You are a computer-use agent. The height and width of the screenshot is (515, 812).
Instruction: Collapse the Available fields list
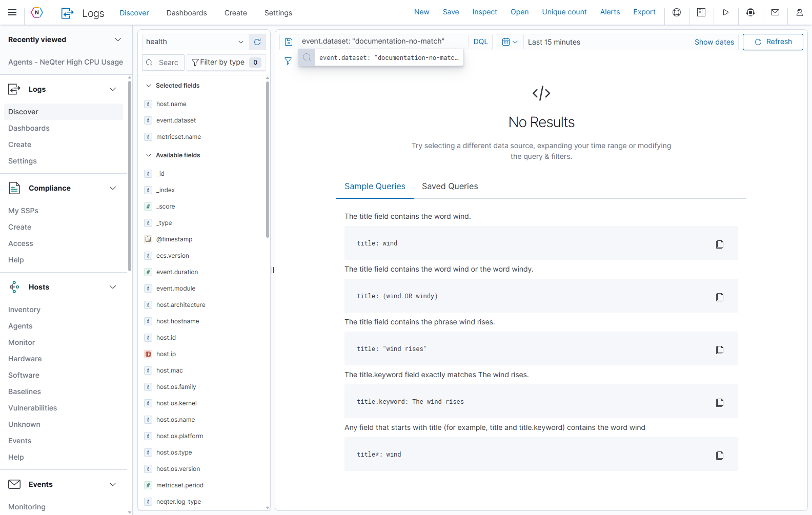pos(149,155)
